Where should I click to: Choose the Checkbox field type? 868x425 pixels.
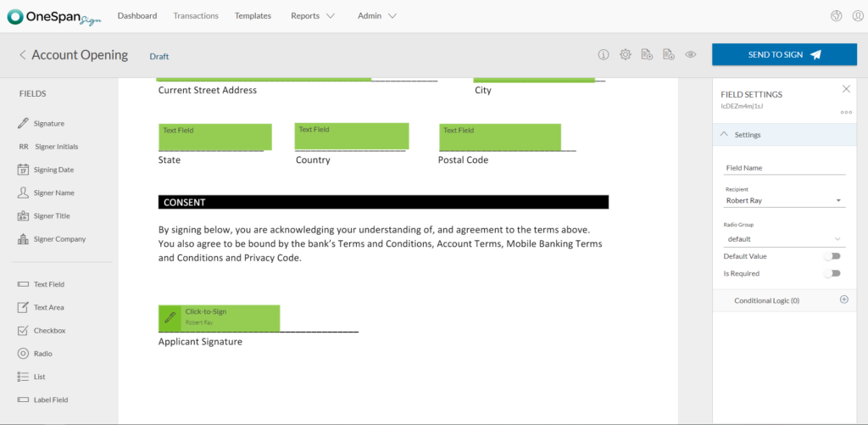(49, 331)
